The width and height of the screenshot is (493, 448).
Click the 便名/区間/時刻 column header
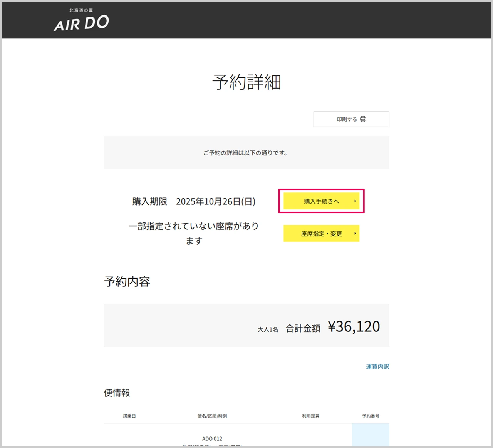[x=212, y=416]
